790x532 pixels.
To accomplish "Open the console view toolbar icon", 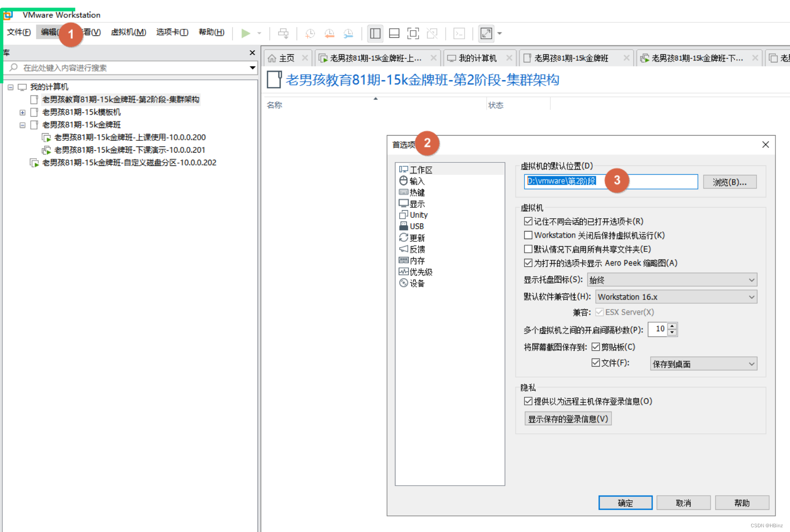I will pyautogui.click(x=459, y=33).
